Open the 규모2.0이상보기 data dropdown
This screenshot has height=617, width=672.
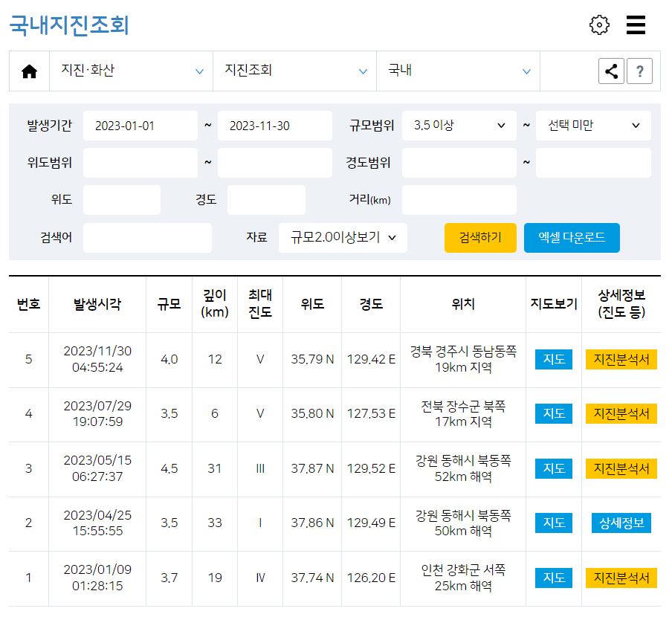[x=343, y=238]
